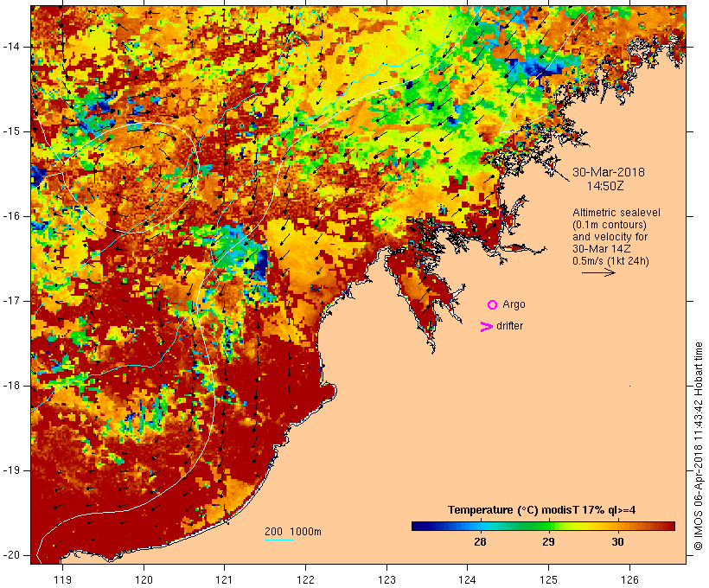
Task: Click the '-20' latitude axis label
Action: pos(11,555)
